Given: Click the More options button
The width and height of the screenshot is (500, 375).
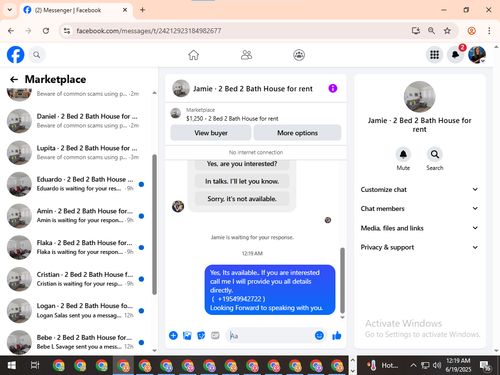Looking at the screenshot, I should [x=297, y=133].
